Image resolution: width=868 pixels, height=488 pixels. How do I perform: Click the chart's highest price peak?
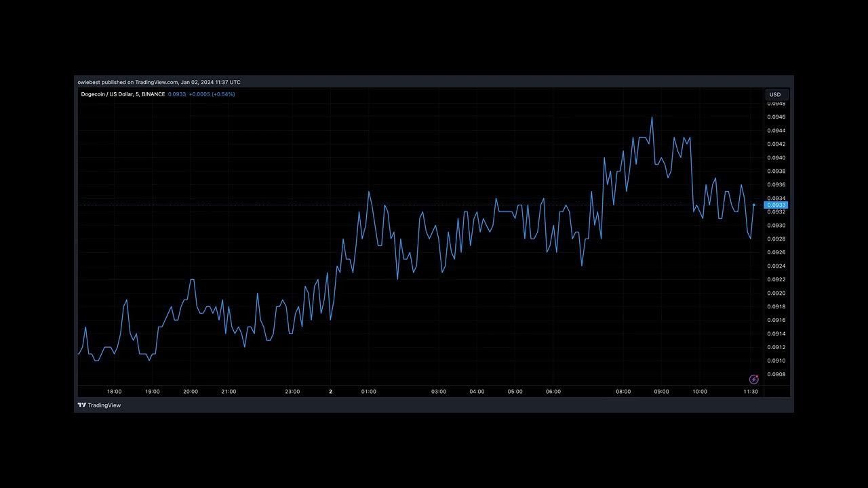652,117
